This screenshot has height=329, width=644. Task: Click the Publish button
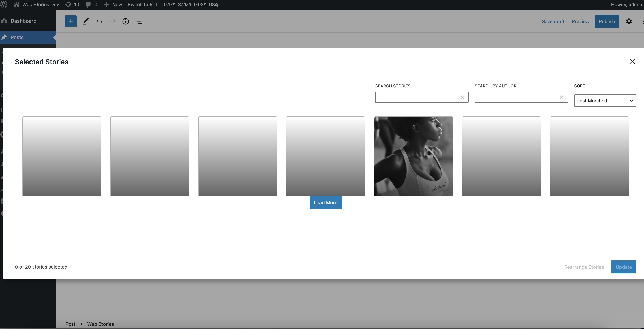pyautogui.click(x=607, y=21)
